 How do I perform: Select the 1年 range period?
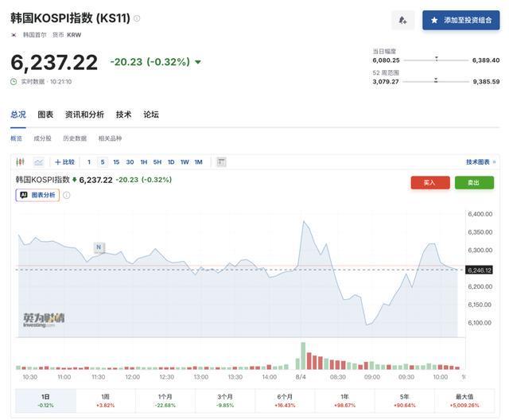coord(344,401)
